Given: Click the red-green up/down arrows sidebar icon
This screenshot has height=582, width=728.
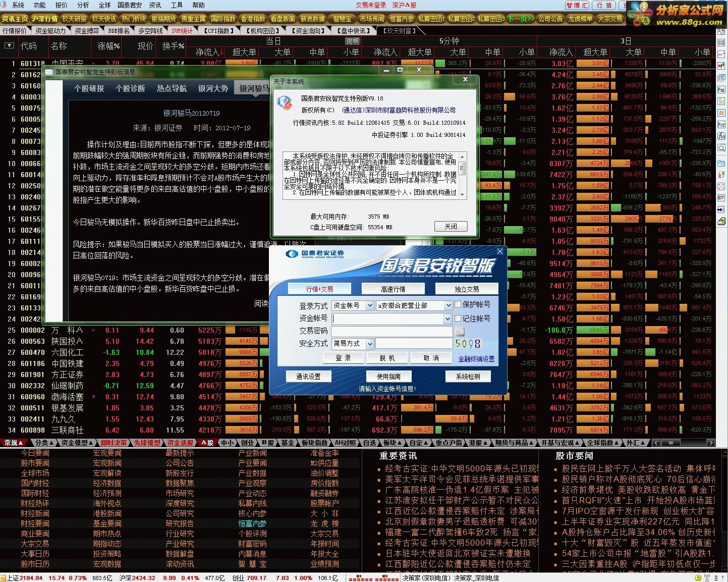Looking at the screenshot, I should click(x=721, y=175).
